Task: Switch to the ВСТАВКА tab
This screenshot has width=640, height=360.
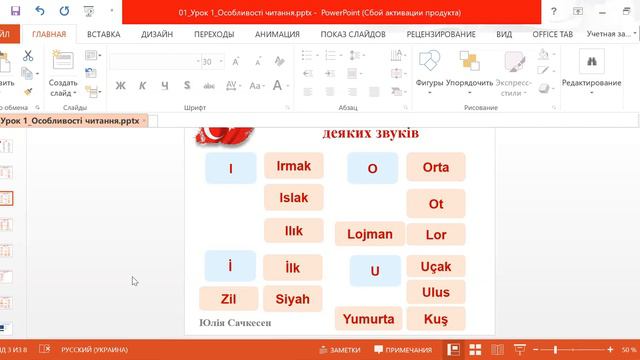Action: [104, 34]
